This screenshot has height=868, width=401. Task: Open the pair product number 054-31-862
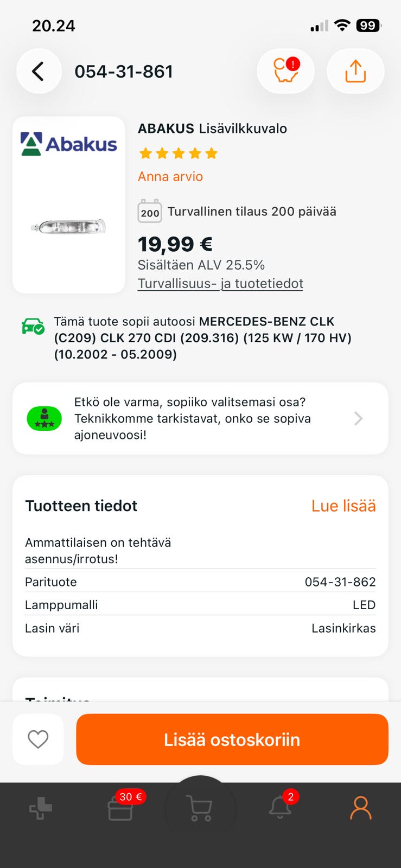click(340, 582)
